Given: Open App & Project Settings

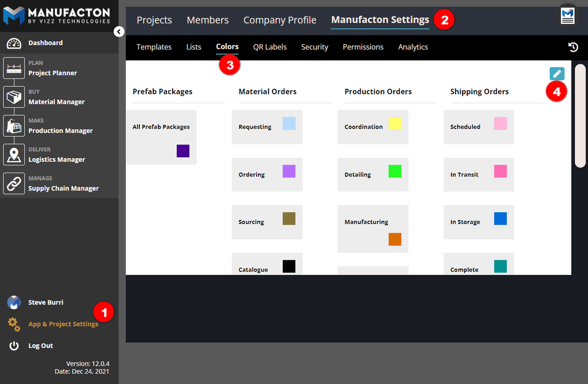Looking at the screenshot, I should click(63, 324).
